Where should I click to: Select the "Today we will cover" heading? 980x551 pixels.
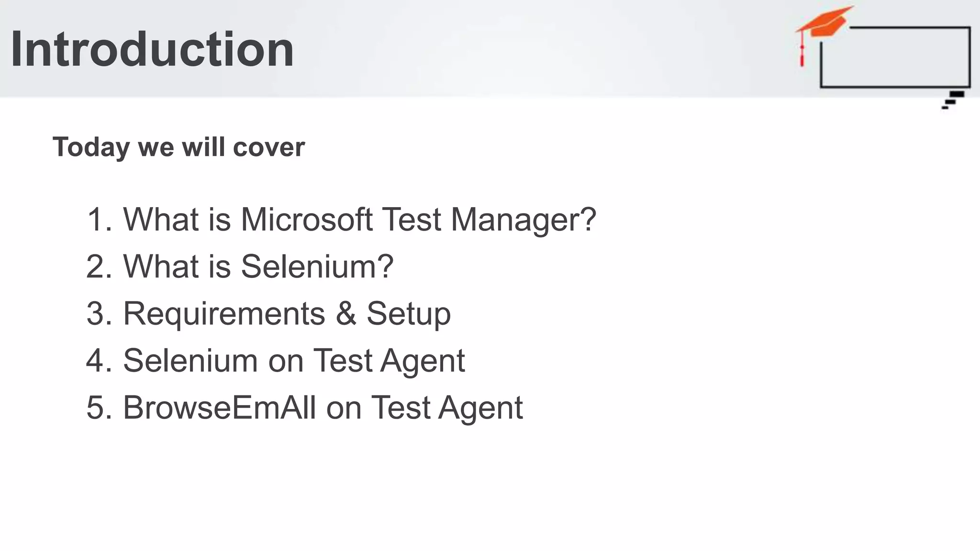point(178,147)
